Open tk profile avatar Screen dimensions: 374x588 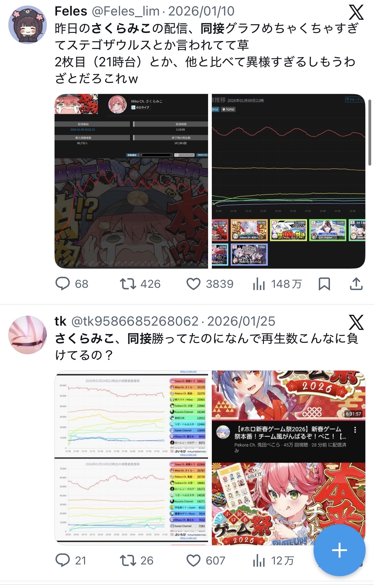28,335
